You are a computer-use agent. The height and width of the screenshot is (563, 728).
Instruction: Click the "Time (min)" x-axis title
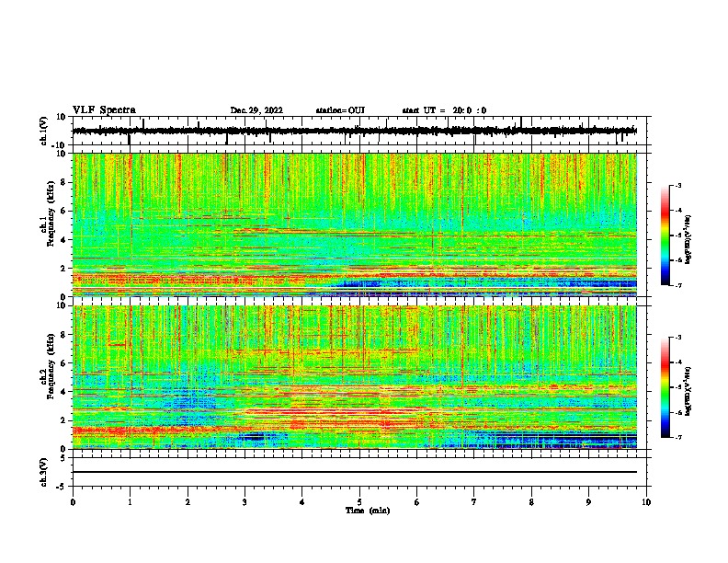[x=368, y=511]
